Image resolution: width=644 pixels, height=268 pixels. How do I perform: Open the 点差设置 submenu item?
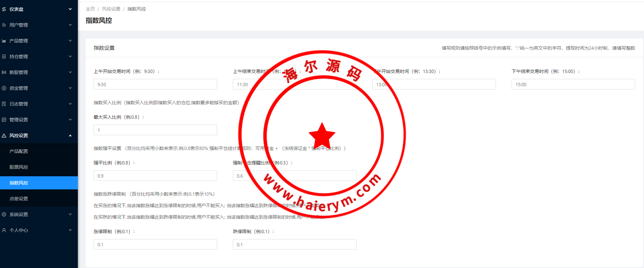click(x=19, y=199)
